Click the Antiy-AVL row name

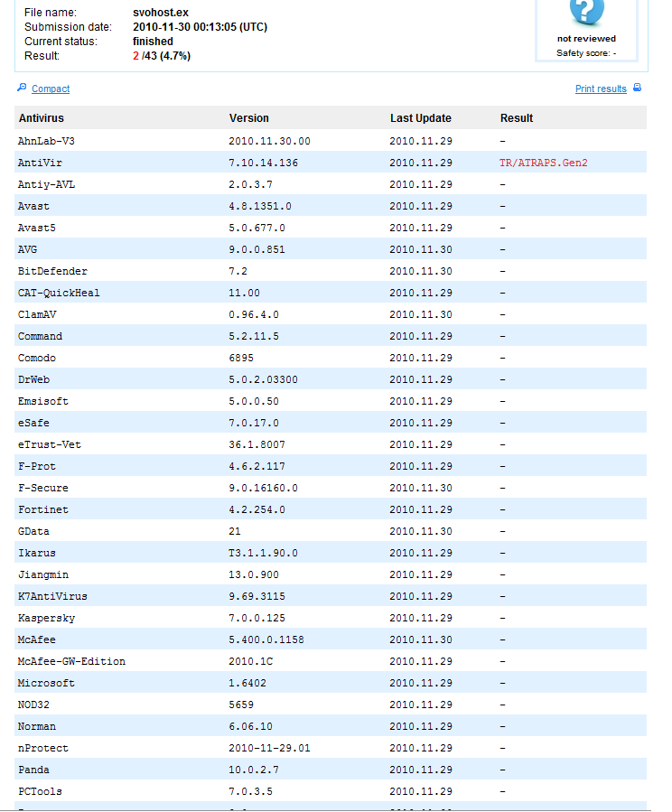(x=46, y=184)
